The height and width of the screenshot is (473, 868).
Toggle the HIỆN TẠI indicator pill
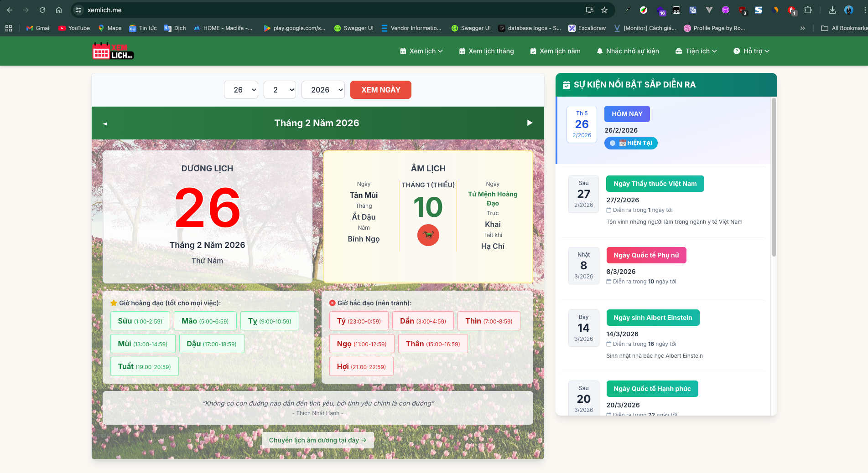tap(631, 143)
